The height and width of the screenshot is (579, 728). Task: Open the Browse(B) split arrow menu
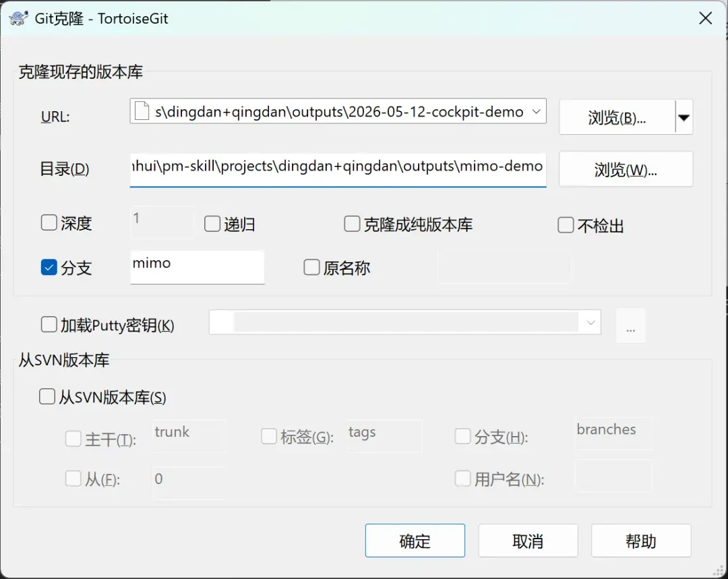tap(684, 117)
